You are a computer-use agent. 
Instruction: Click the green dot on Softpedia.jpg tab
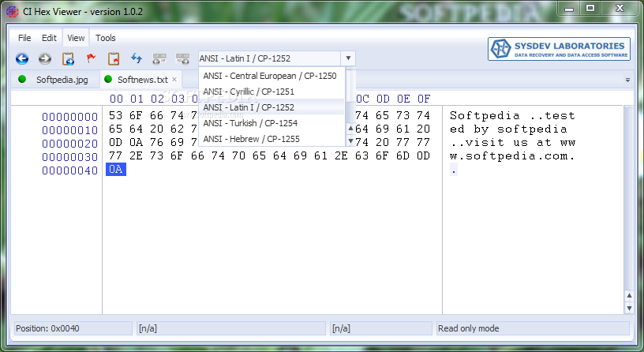point(22,79)
